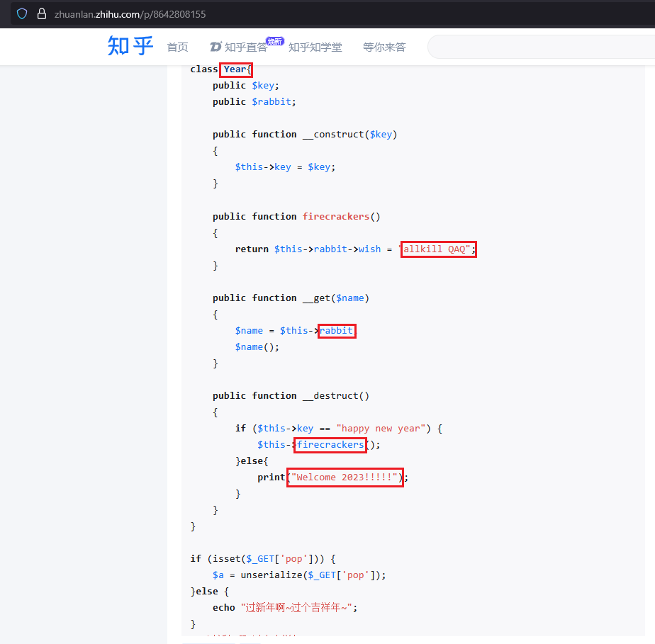Go to the 首页 nav item
Image resolution: width=655 pixels, height=644 pixels.
click(x=177, y=47)
